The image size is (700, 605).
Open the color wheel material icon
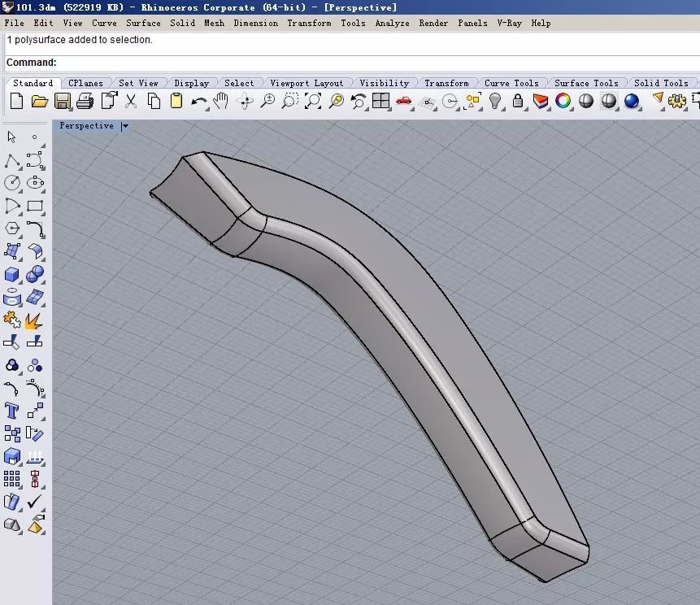(563, 102)
